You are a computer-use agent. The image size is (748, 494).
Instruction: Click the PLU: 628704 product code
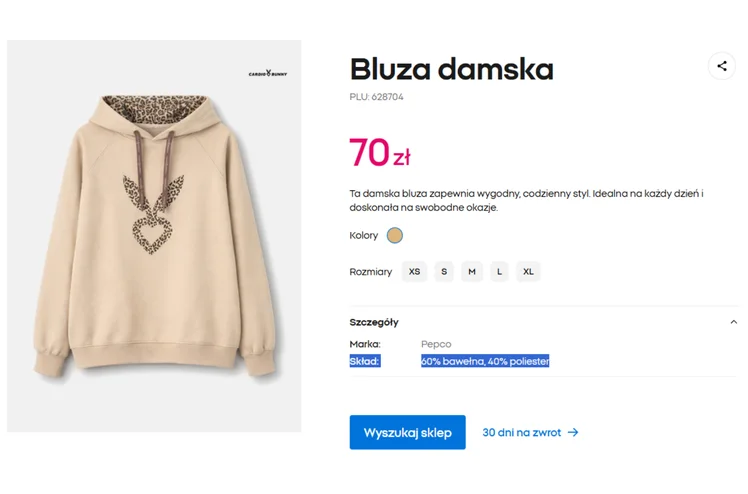point(377,97)
